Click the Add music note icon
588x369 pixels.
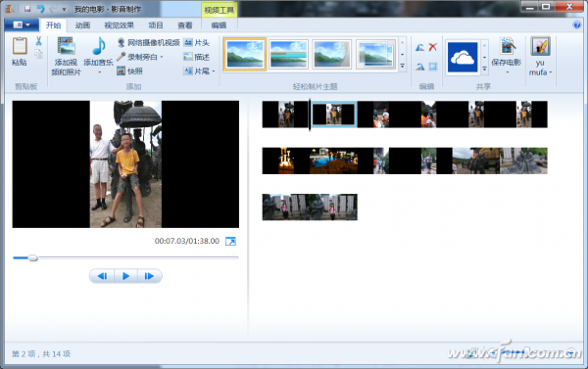click(99, 46)
